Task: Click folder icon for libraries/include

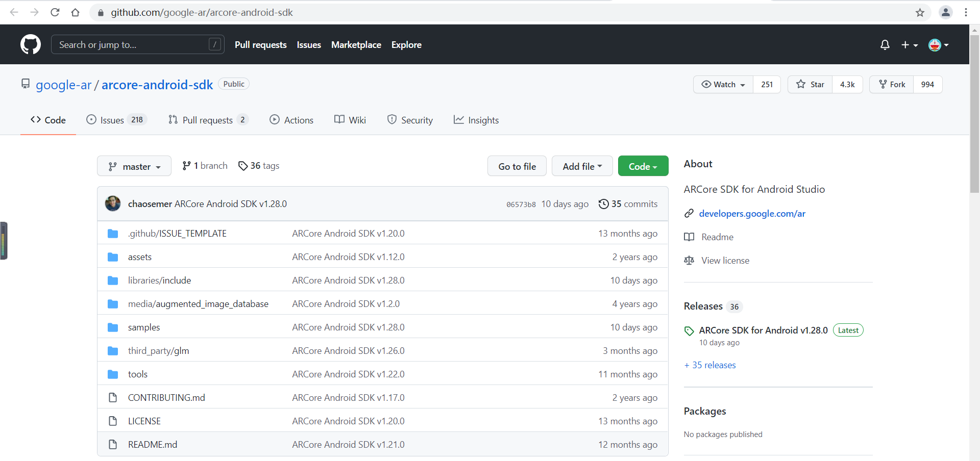Action: point(113,280)
